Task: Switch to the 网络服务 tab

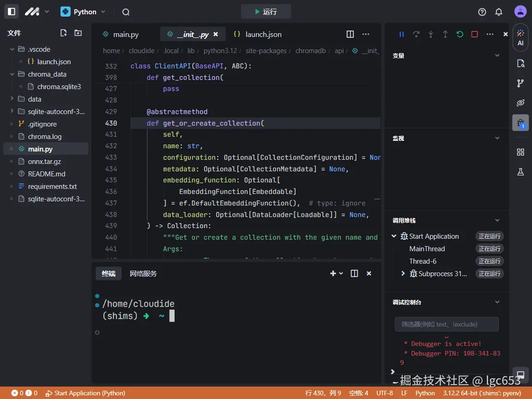Action: click(143, 273)
